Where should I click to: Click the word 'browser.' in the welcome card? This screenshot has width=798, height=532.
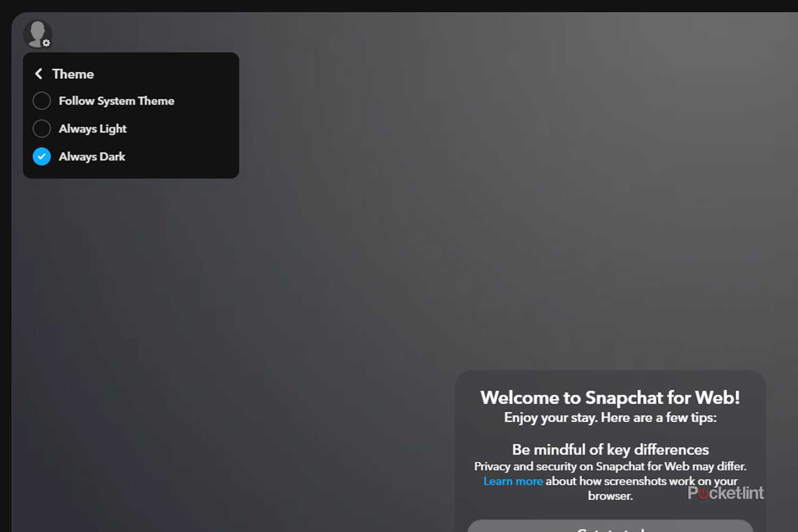(610, 496)
